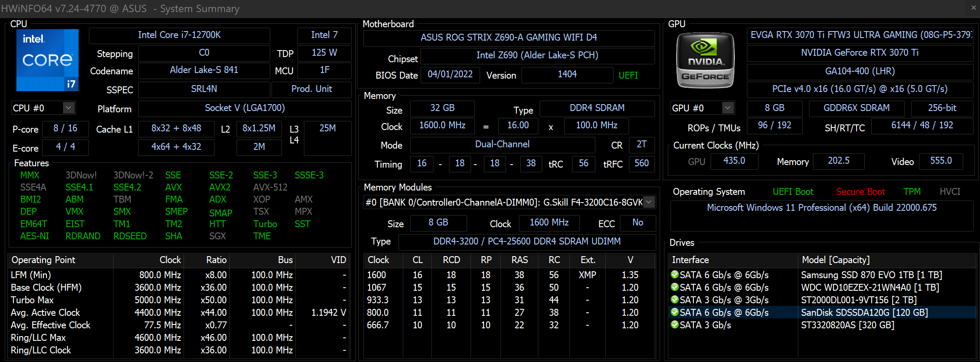This screenshot has height=362, width=980.
Task: Click the P-core count 8 / 16
Action: coord(66,128)
